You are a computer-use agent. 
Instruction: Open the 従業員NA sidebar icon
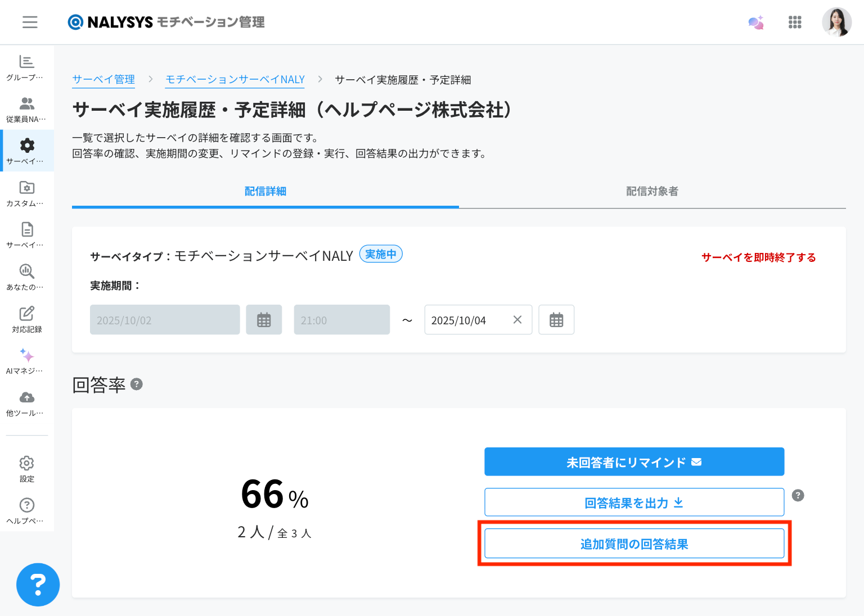26,109
